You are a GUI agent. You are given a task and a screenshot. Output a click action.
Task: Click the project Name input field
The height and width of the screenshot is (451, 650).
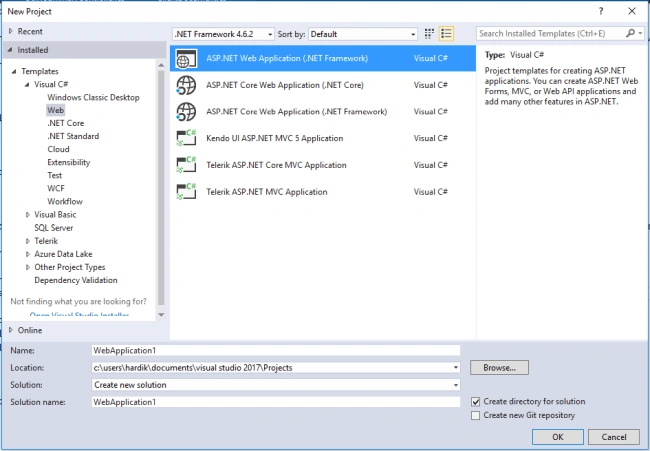point(276,351)
